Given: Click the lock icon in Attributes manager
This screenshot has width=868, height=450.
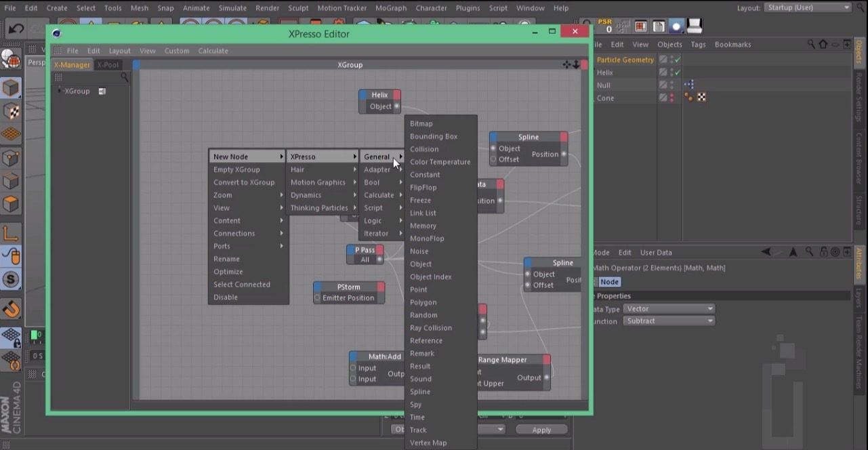Looking at the screenshot, I should point(823,252).
